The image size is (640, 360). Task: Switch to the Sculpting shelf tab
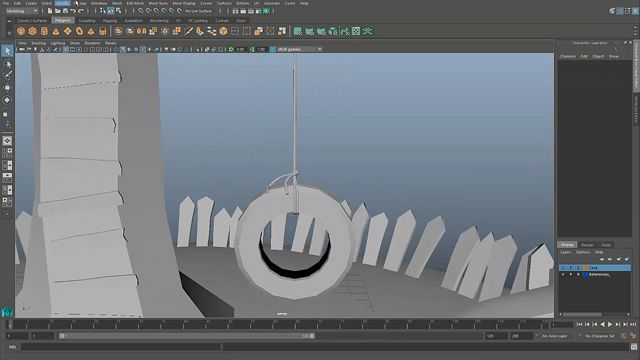click(87, 20)
